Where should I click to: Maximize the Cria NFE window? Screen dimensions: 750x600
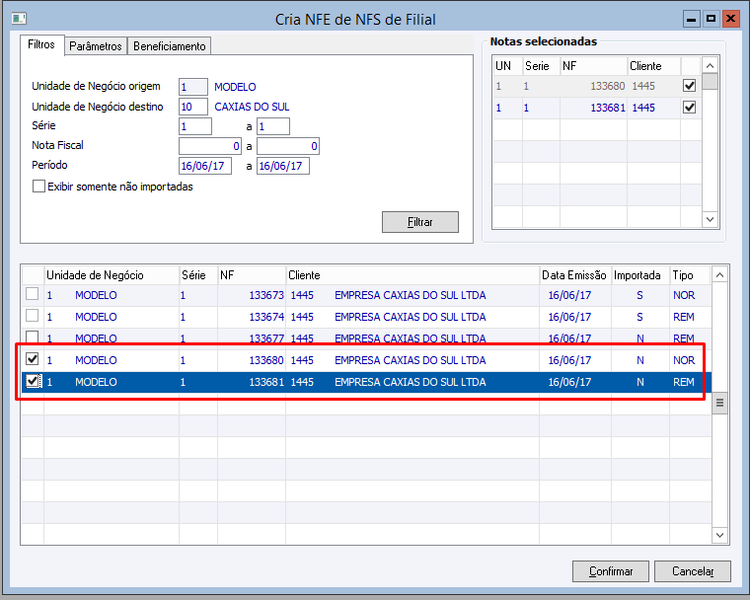(711, 19)
